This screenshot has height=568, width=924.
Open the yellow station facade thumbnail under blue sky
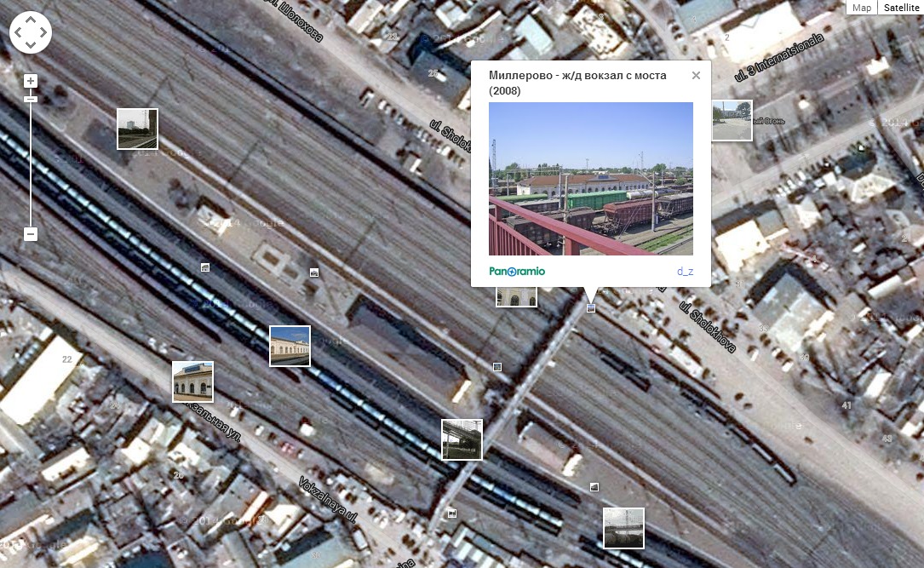tap(290, 346)
